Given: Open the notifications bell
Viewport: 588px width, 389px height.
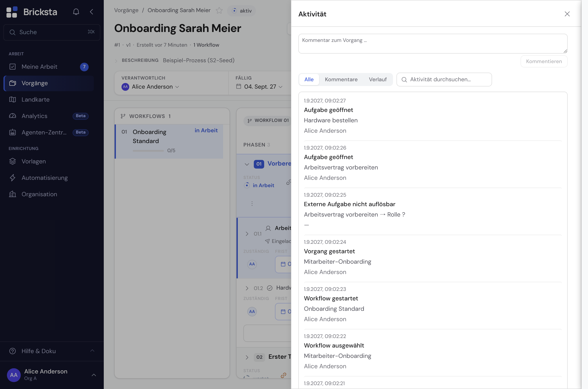Looking at the screenshot, I should [76, 12].
